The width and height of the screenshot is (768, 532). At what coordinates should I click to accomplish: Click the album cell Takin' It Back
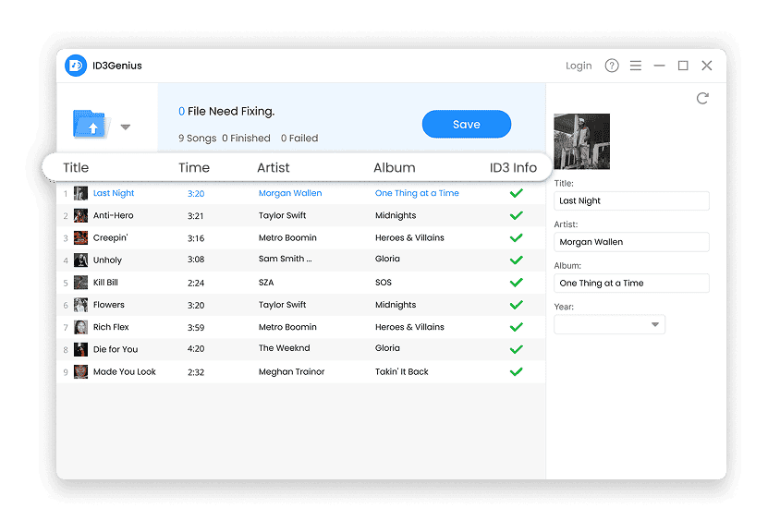(x=402, y=372)
